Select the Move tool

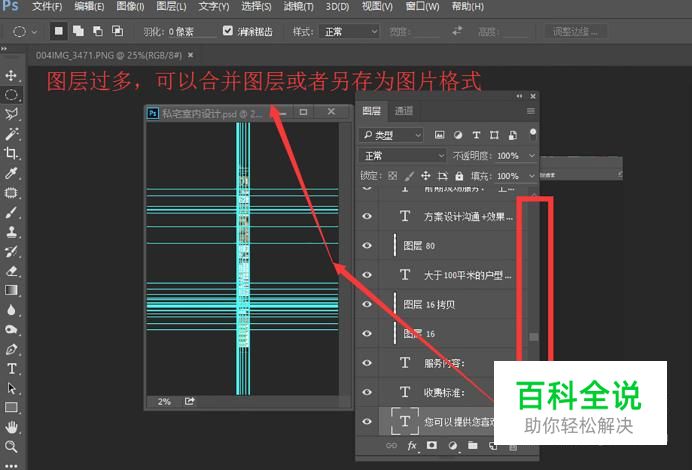pyautogui.click(x=11, y=75)
